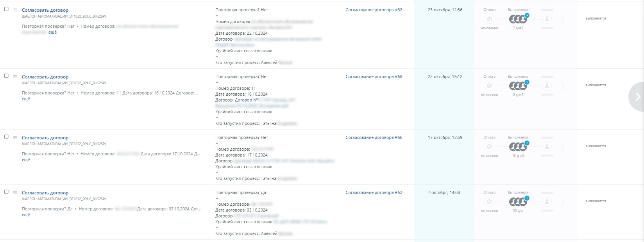The image size is (644, 242).
Task: Check the box for the 7 октября task
Action: pyautogui.click(x=6, y=192)
